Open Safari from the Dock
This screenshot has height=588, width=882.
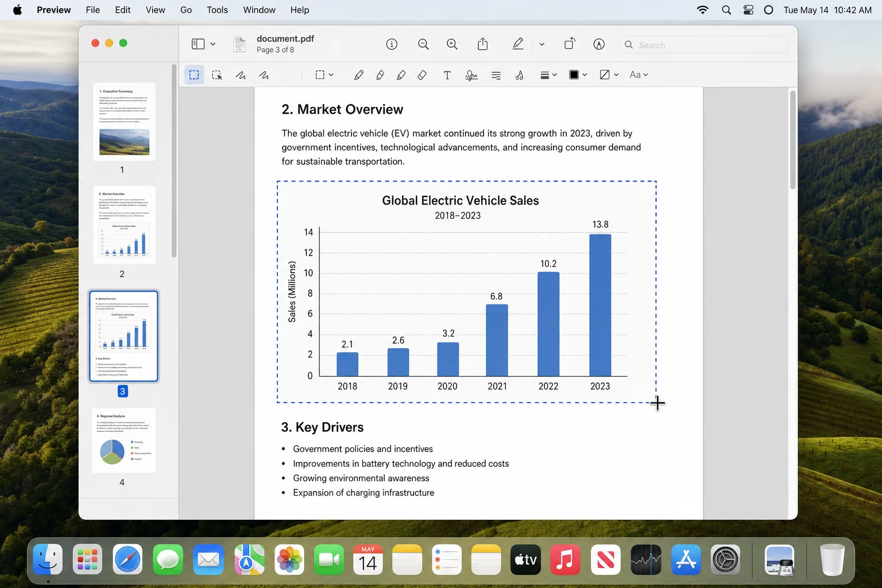click(127, 560)
